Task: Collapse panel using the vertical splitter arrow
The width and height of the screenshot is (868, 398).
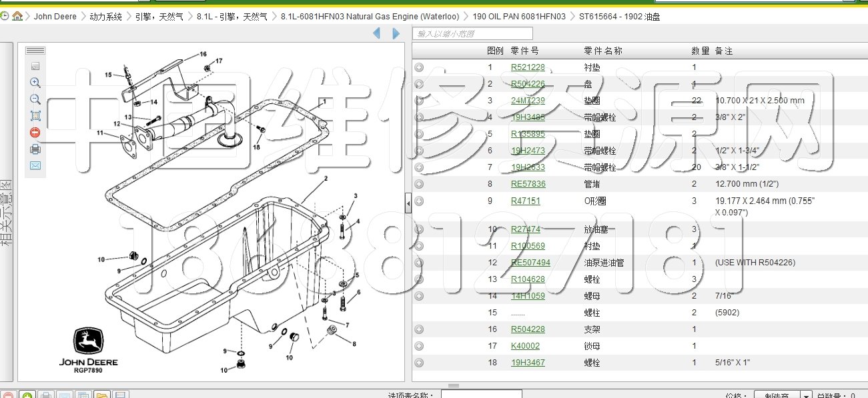Action: point(408,201)
